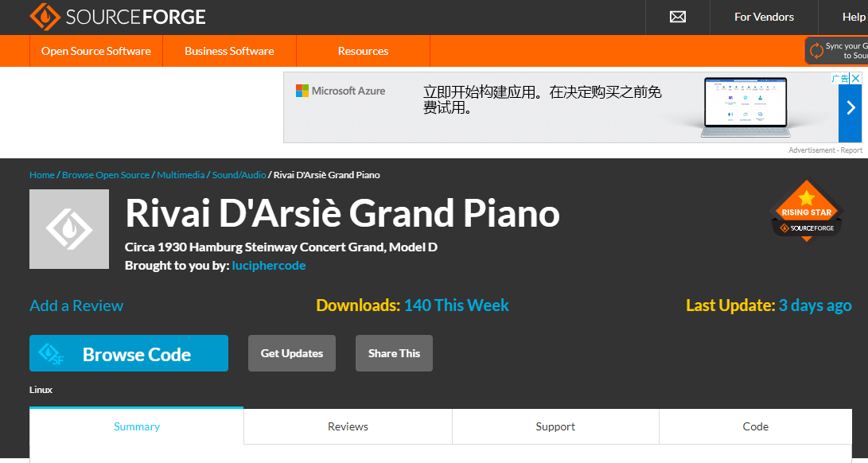Open the Resources menu

(x=363, y=51)
